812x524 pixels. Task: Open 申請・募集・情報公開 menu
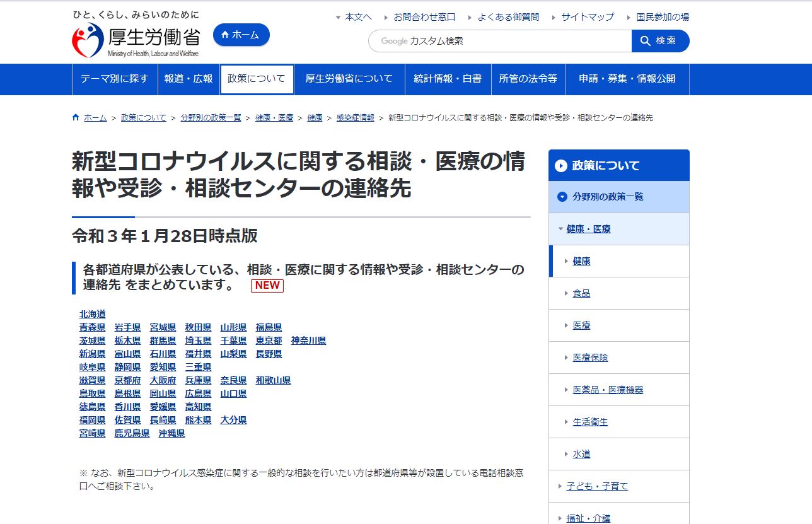point(627,79)
